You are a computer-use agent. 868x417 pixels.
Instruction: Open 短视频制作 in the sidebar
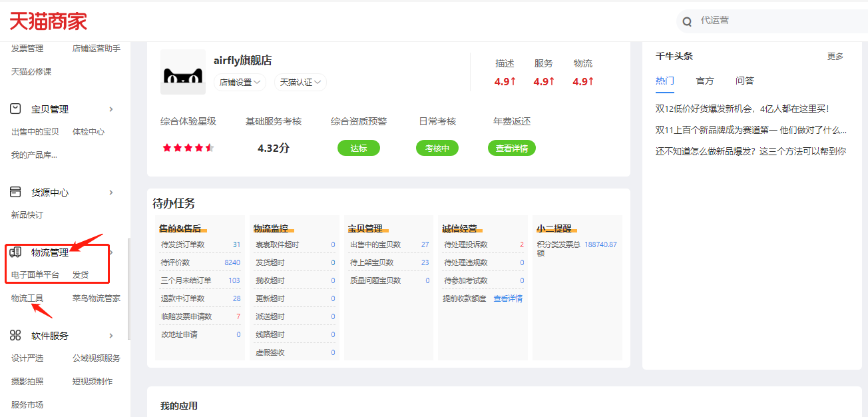93,382
